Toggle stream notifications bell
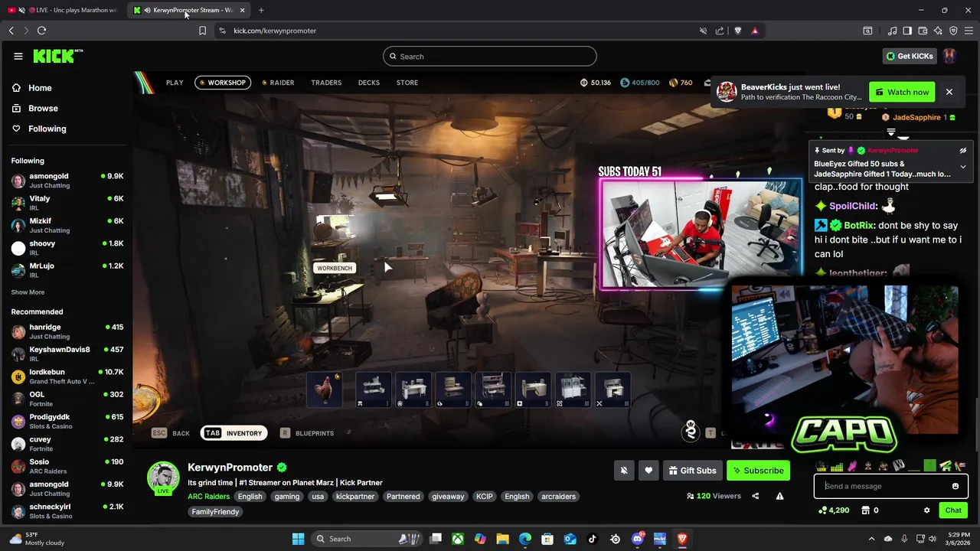Screen dimensions: 980x551 point(624,471)
